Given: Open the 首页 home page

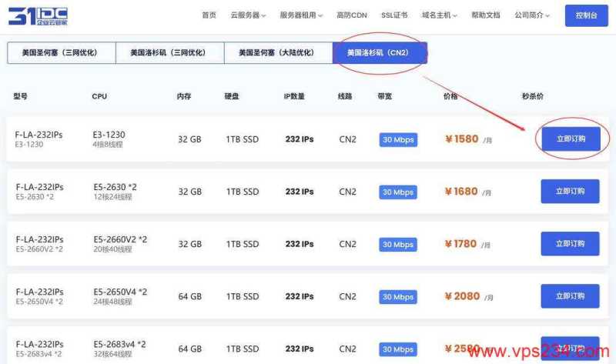Looking at the screenshot, I should (x=209, y=15).
